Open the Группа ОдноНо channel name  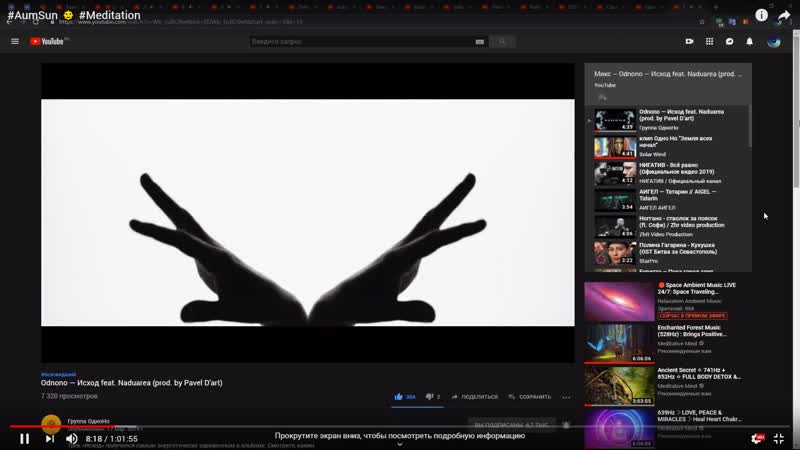[x=89, y=421]
